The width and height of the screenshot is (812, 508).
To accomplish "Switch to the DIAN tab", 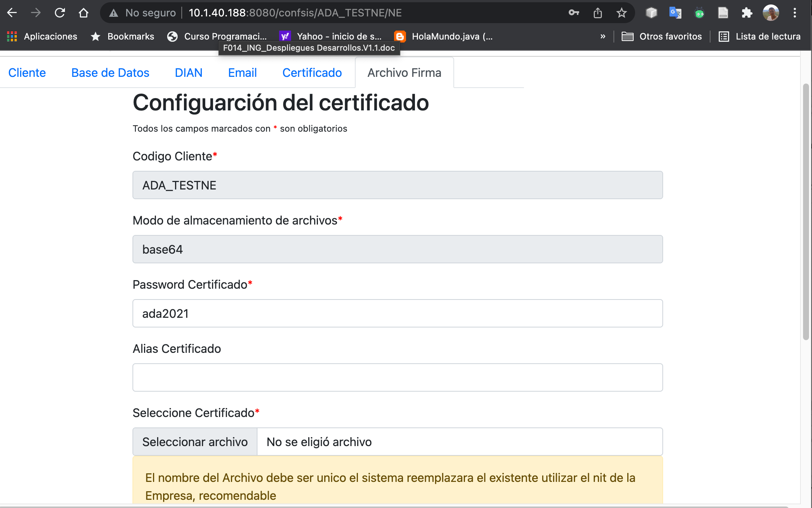I will click(x=188, y=72).
